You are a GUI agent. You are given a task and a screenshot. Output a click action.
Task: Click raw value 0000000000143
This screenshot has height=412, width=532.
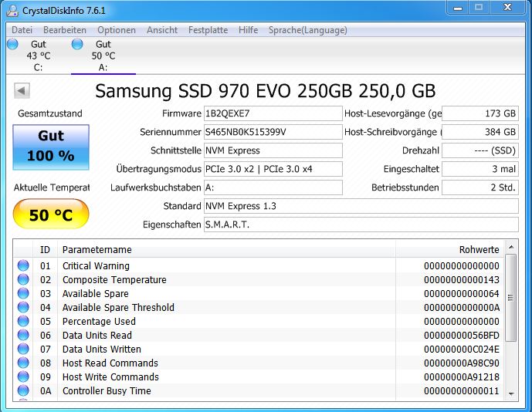point(462,280)
